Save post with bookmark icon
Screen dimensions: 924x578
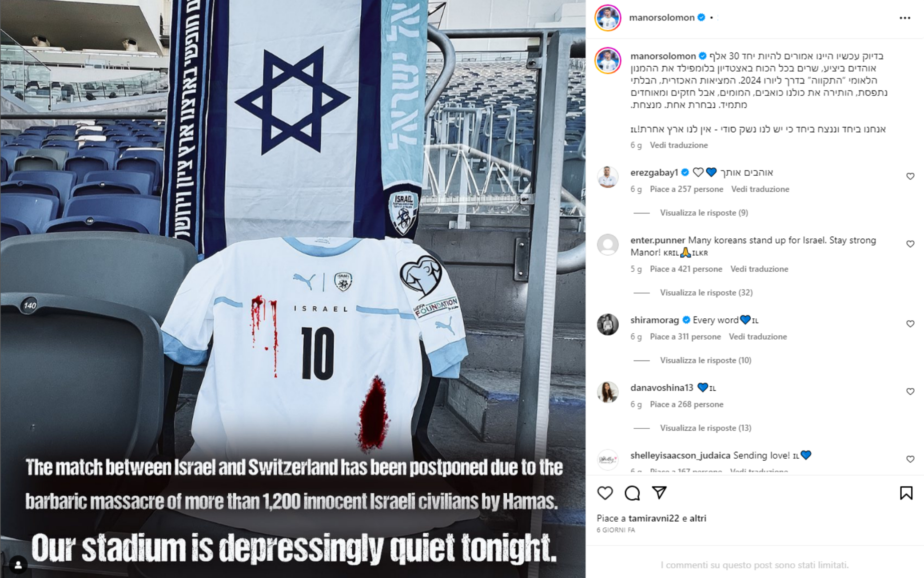point(906,493)
